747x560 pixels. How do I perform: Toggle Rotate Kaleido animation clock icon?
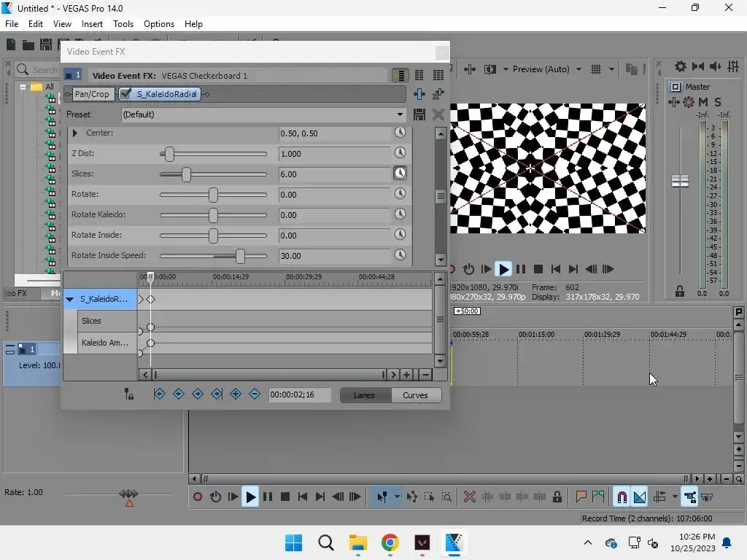(x=400, y=214)
